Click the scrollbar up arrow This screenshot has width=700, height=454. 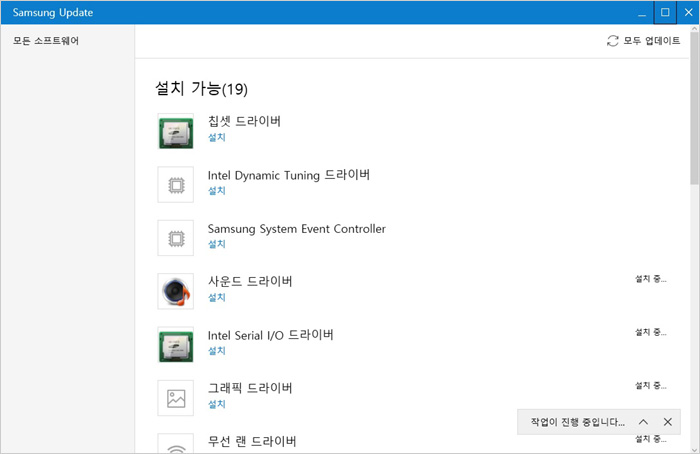[x=694, y=28]
